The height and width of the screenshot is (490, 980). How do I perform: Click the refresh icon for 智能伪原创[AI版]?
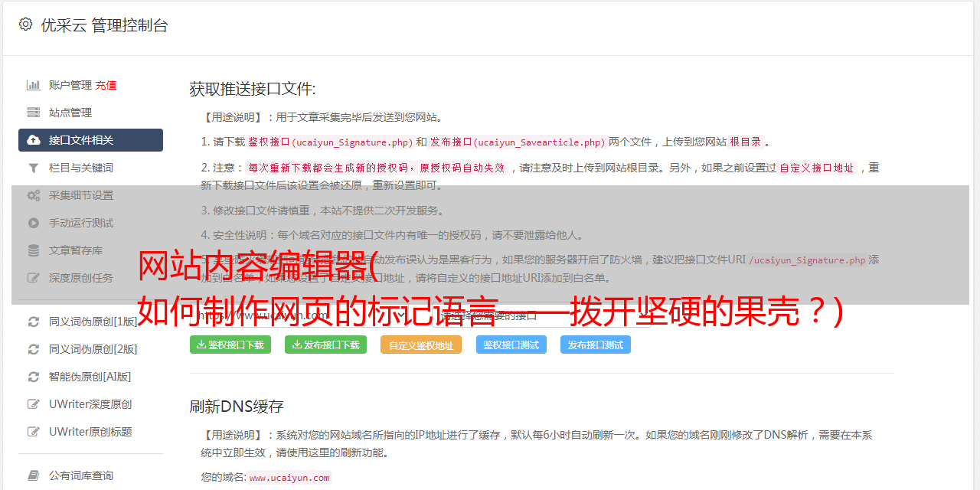pos(34,377)
